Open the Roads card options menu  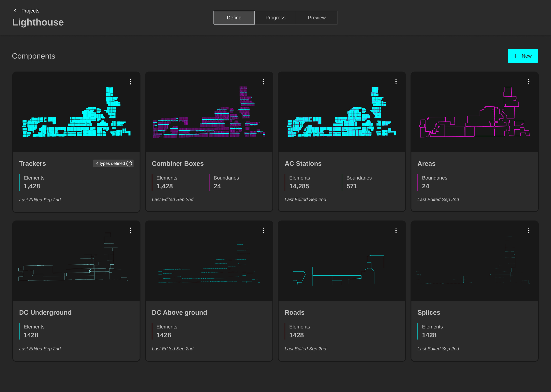coord(396,230)
